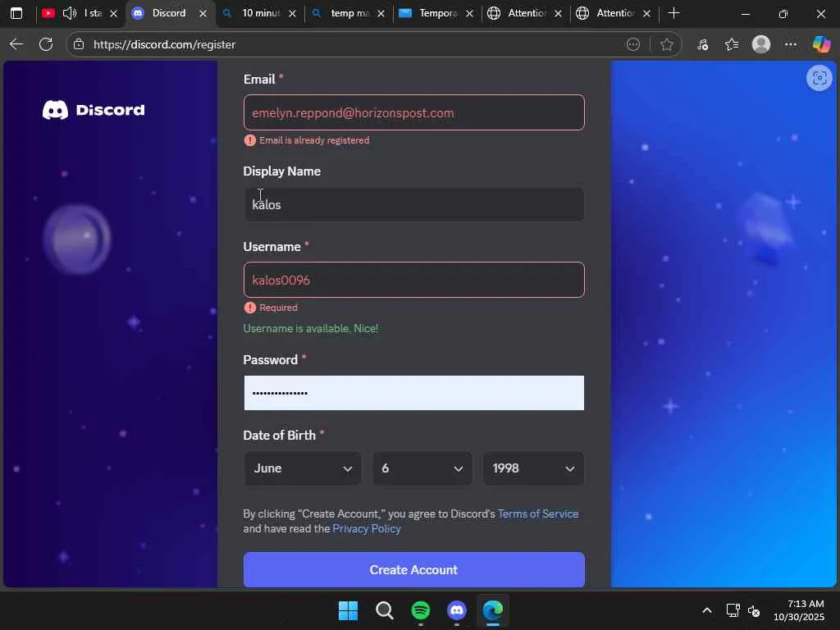Screen dimensions: 840x630
Task: Close the Discord tab
Action: 203,14
